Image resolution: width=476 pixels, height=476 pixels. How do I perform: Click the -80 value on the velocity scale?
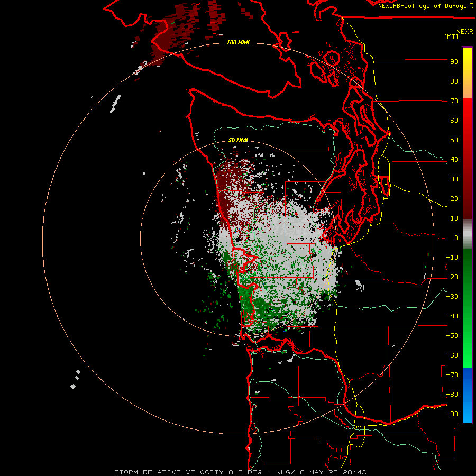[x=452, y=395]
